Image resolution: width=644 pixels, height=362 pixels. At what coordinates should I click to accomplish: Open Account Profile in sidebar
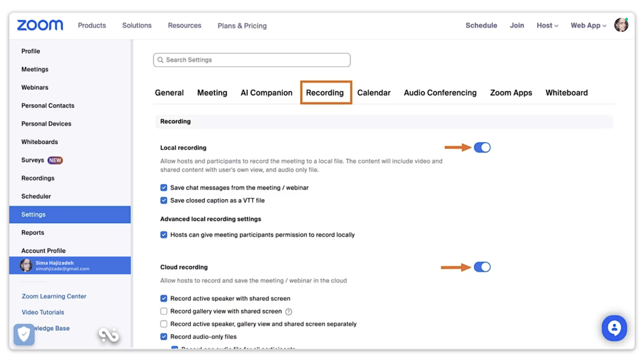coord(43,251)
